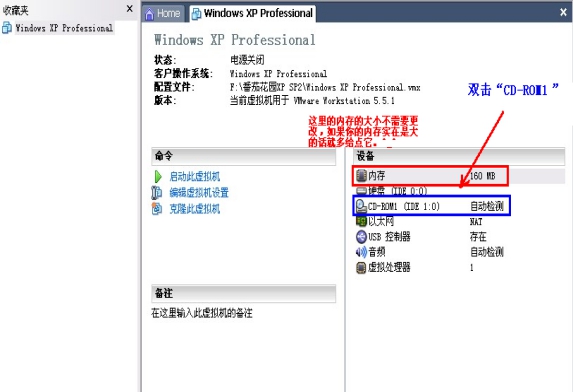
Task: Select the Ethernet NAT value
Action: click(x=476, y=222)
